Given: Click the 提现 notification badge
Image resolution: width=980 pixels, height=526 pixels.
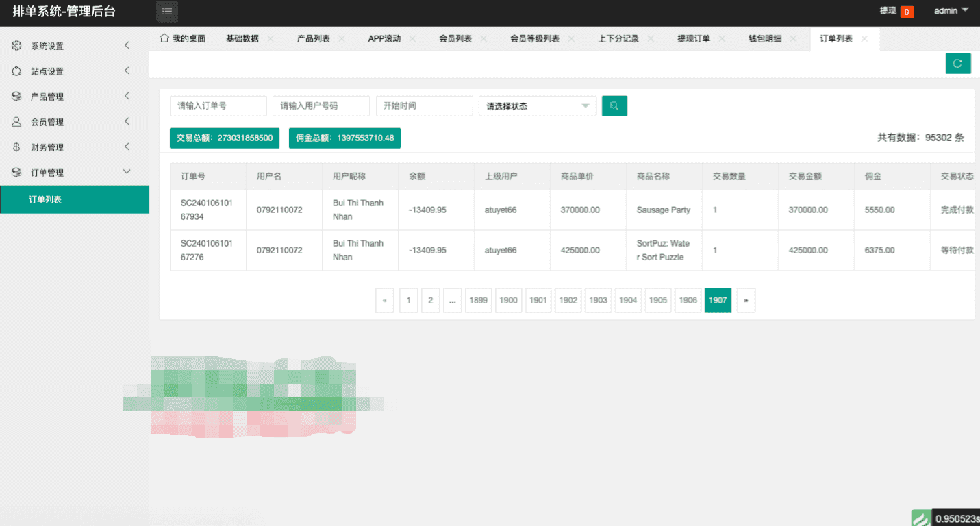Looking at the screenshot, I should pos(906,12).
